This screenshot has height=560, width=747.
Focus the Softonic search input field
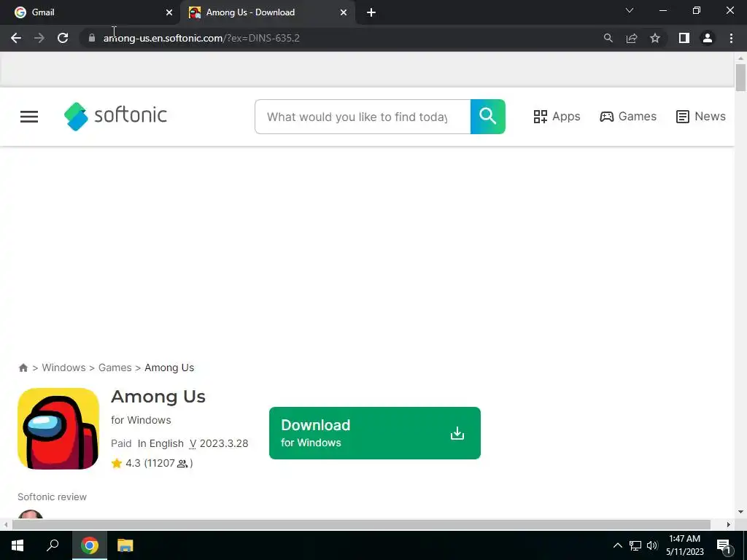pyautogui.click(x=363, y=117)
